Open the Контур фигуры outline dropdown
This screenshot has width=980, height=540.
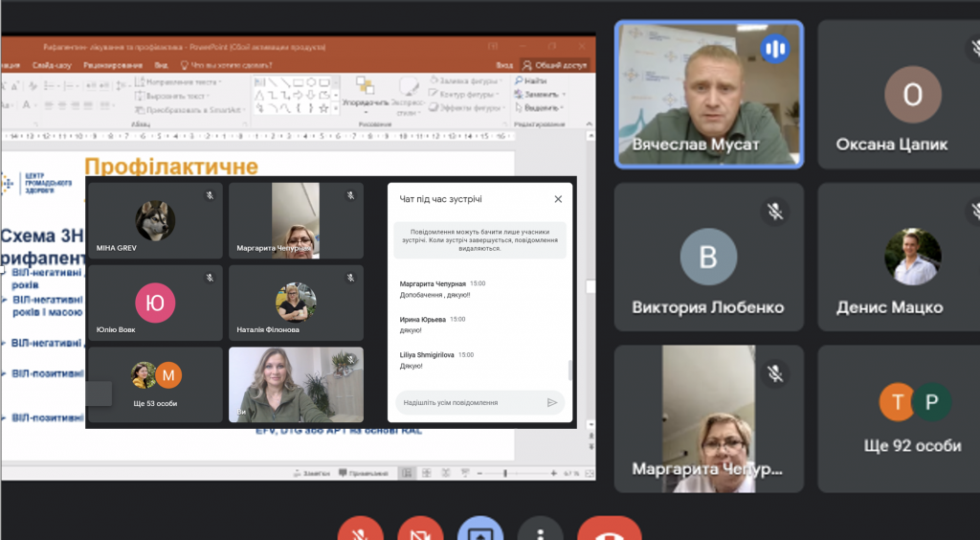click(465, 95)
